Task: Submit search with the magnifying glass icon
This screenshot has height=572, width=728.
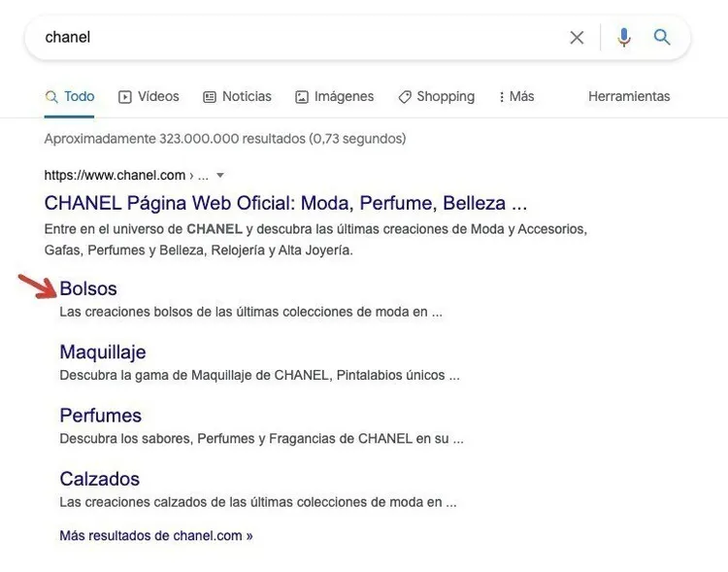Action: click(662, 37)
